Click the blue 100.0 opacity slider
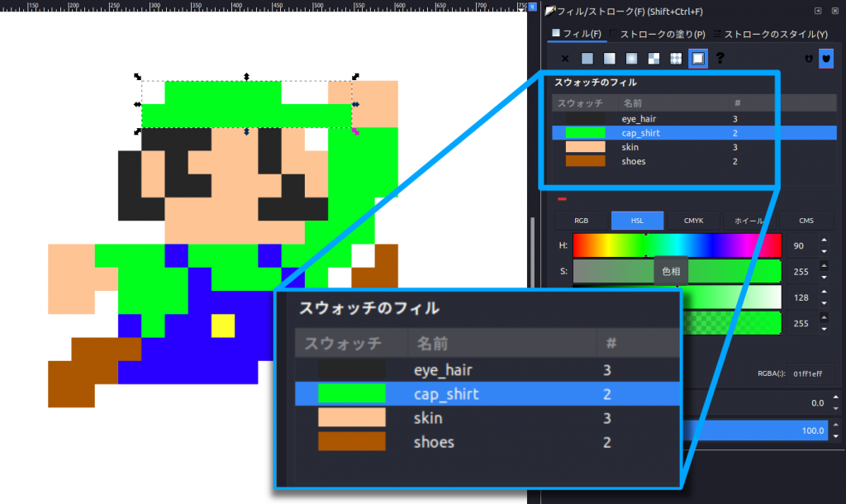846x504 pixels. [x=755, y=430]
